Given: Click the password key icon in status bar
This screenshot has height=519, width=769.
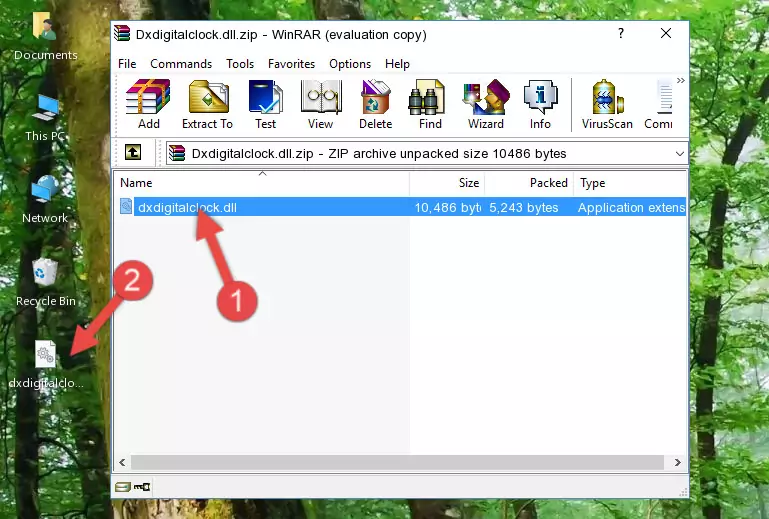Looking at the screenshot, I should 142,487.
